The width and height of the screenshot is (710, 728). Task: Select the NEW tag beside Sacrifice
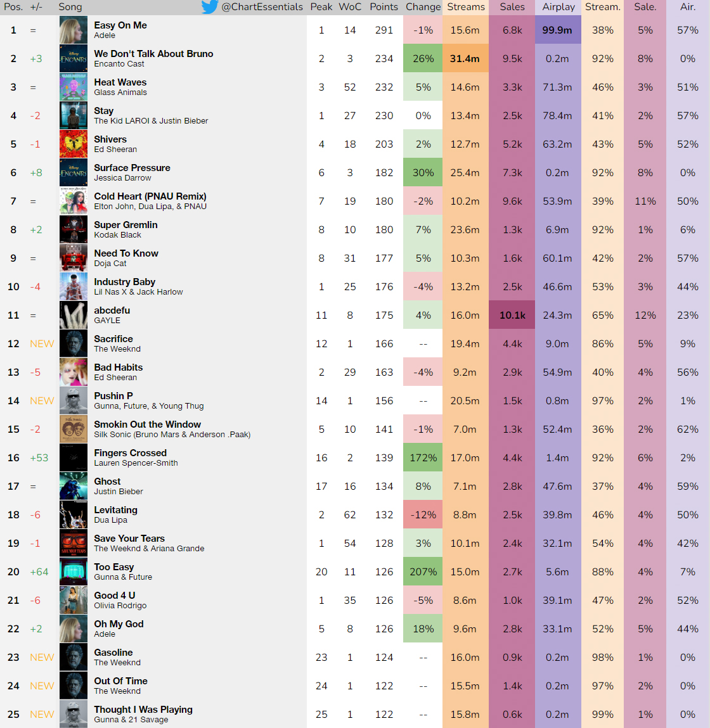(x=42, y=343)
